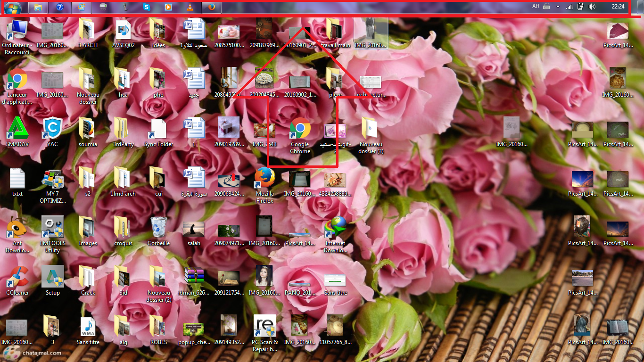The image size is (644, 362).
Task: Click the Help question mark taskbar icon
Action: tap(60, 7)
